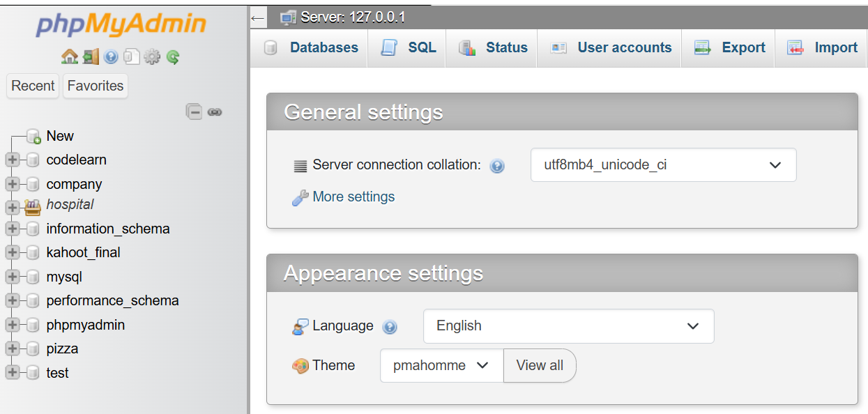Click company database cylinder icon

33,185
